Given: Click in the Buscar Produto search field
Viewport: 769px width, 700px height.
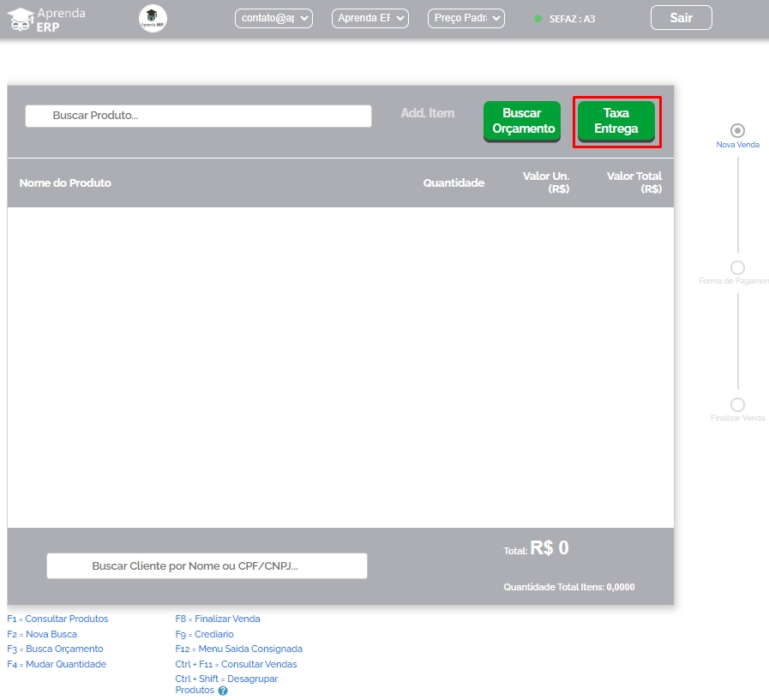Looking at the screenshot, I should click(198, 116).
